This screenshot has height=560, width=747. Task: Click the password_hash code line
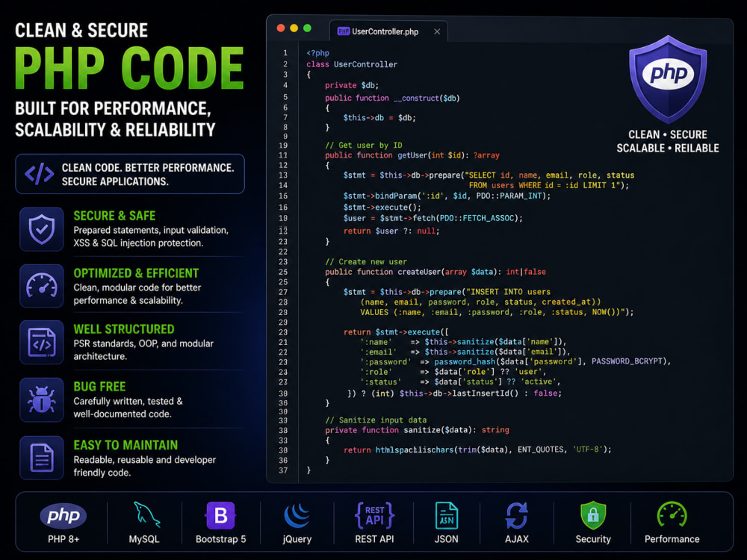click(x=515, y=361)
